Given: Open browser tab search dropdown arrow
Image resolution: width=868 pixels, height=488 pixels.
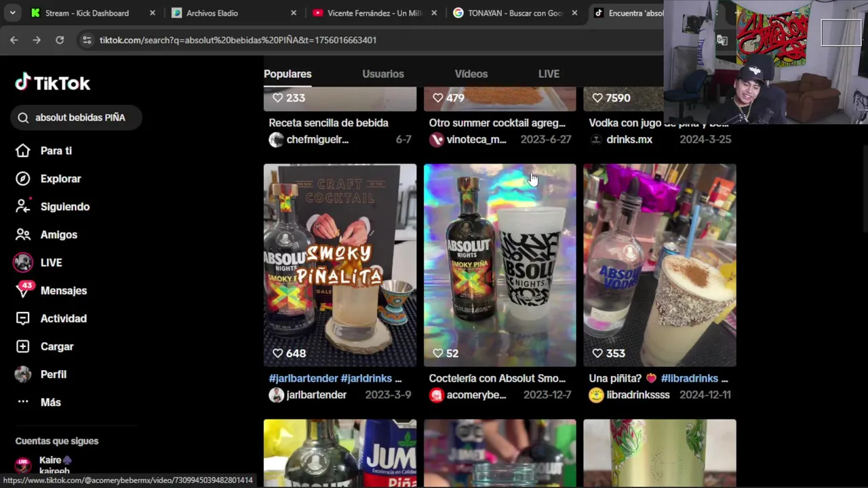Looking at the screenshot, I should [x=13, y=13].
